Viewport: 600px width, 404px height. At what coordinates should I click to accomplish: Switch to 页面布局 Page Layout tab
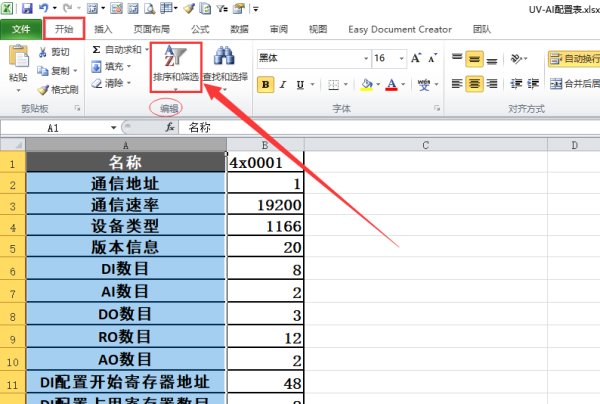(152, 29)
